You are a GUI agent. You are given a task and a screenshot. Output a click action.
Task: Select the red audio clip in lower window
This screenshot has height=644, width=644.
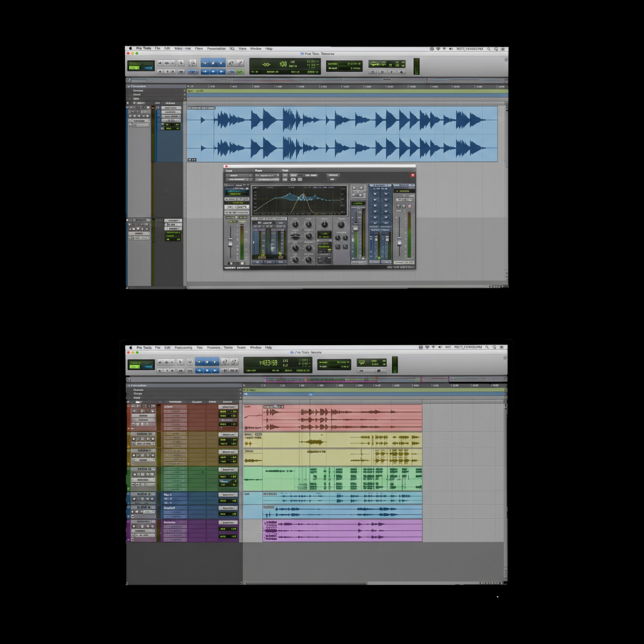tap(342, 418)
